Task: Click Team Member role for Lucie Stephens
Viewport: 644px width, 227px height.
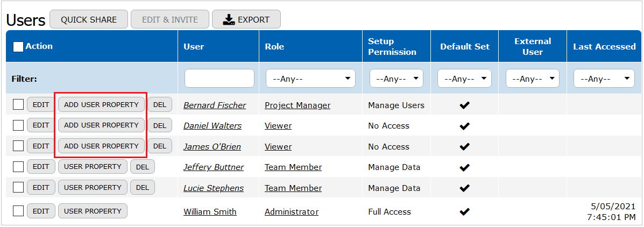Action: 293,188
